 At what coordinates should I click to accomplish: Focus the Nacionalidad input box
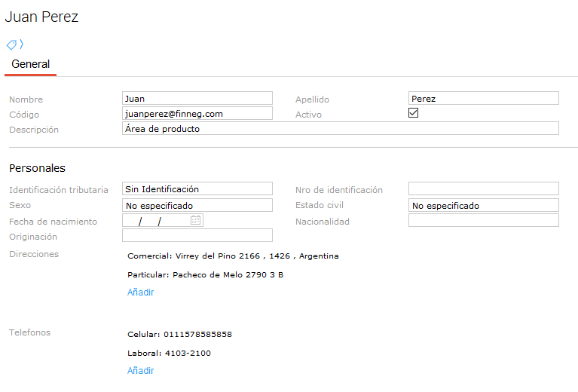[x=483, y=220]
